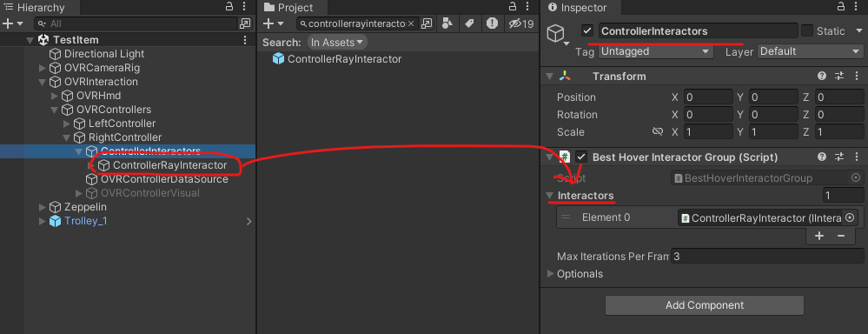Image resolution: width=868 pixels, height=334 pixels.
Task: Click the Position X value field
Action: tap(708, 97)
